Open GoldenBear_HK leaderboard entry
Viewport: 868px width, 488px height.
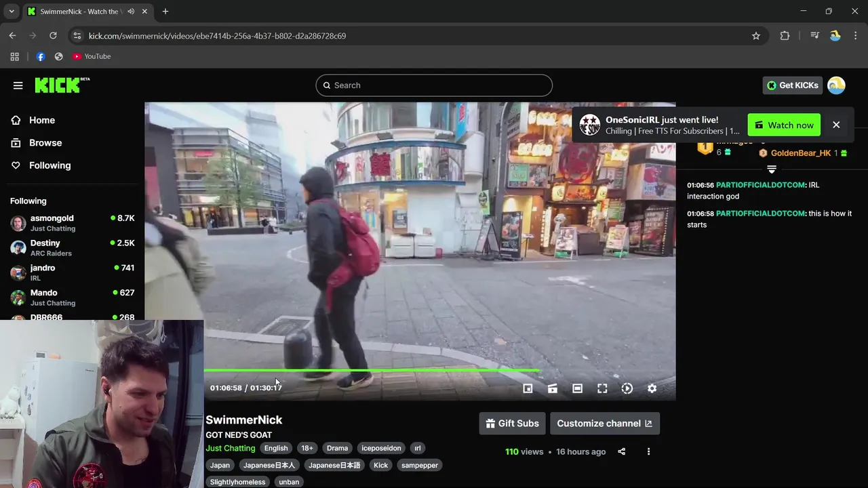click(x=803, y=153)
